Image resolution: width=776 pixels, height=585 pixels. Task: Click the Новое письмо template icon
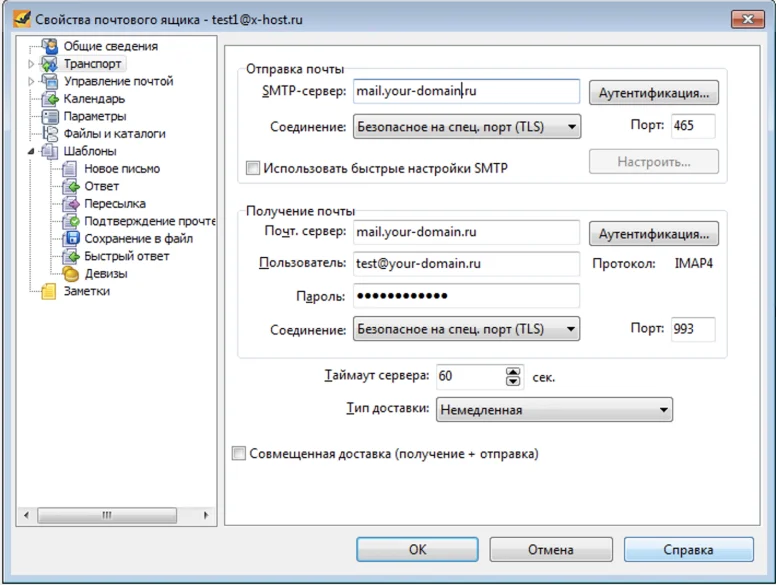(70, 169)
